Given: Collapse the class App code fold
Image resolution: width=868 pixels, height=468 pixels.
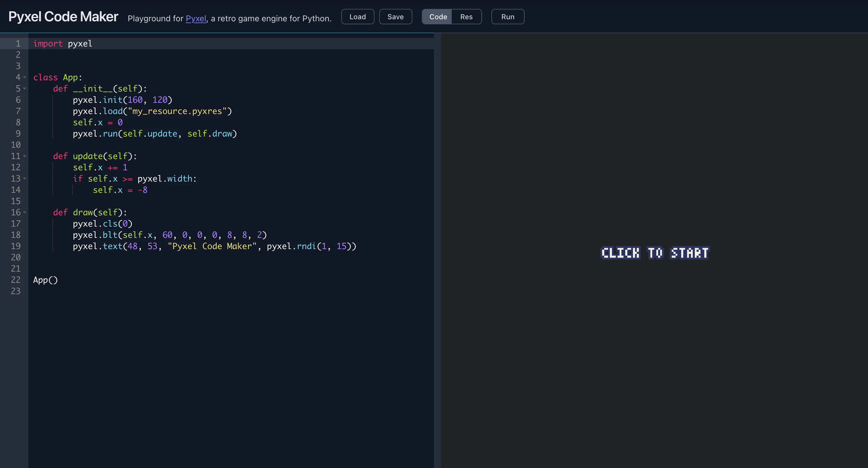Looking at the screenshot, I should [x=24, y=78].
